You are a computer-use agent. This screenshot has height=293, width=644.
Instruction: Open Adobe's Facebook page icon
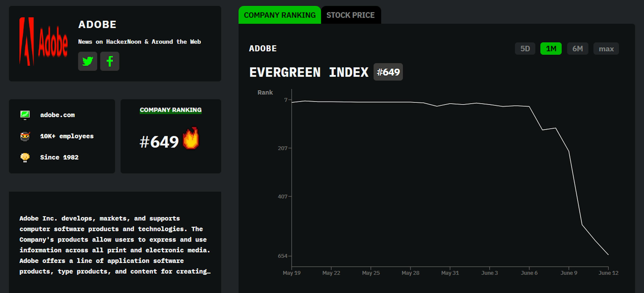click(110, 61)
